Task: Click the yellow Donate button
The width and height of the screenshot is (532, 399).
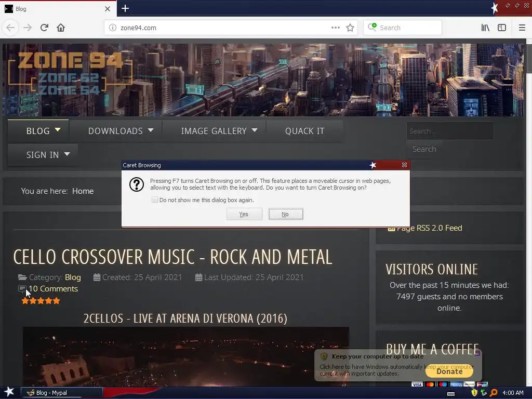Action: tap(449, 371)
